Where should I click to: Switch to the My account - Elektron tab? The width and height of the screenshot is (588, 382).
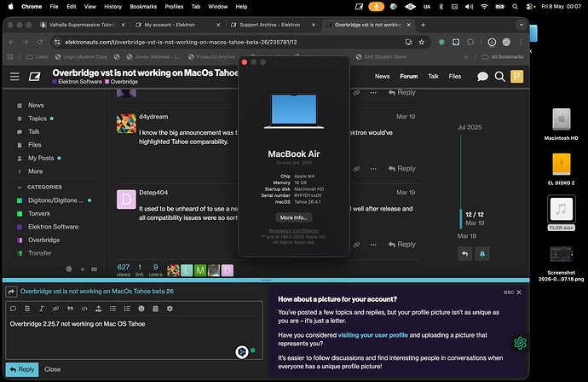pos(178,25)
